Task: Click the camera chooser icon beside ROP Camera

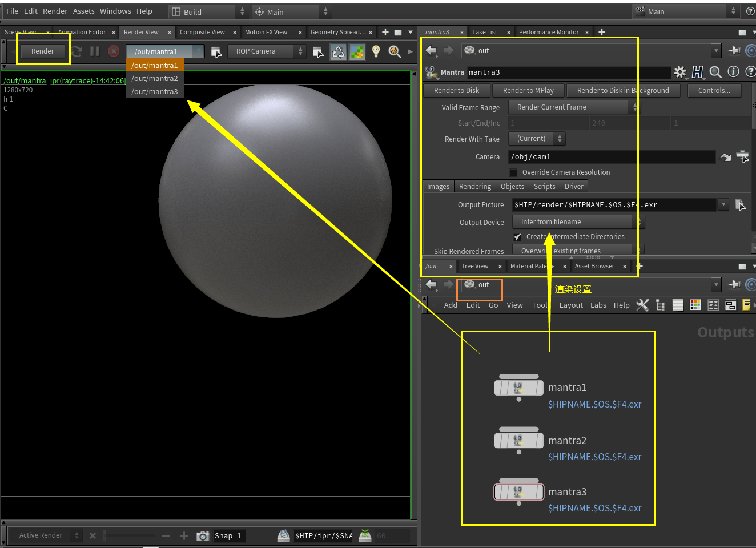Action: pos(318,52)
